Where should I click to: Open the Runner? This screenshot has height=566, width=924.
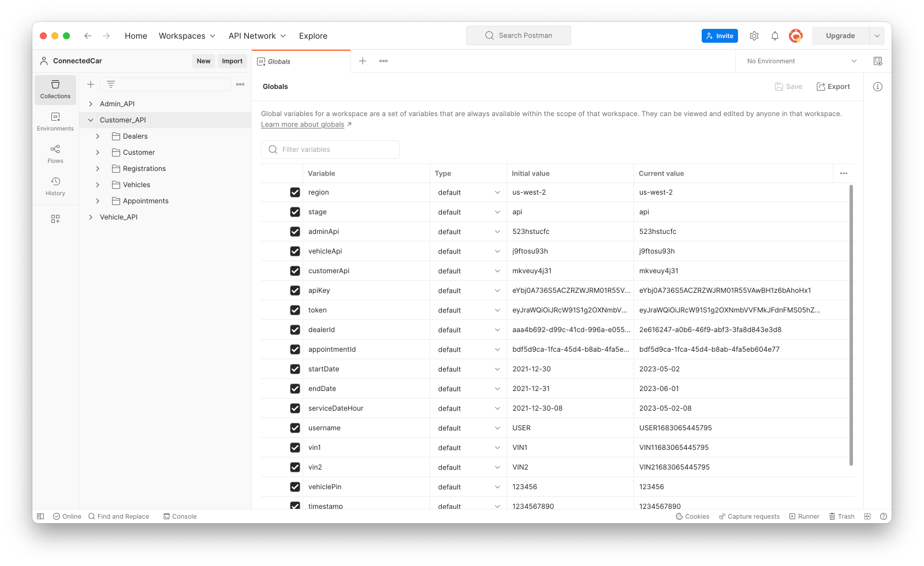(x=804, y=516)
